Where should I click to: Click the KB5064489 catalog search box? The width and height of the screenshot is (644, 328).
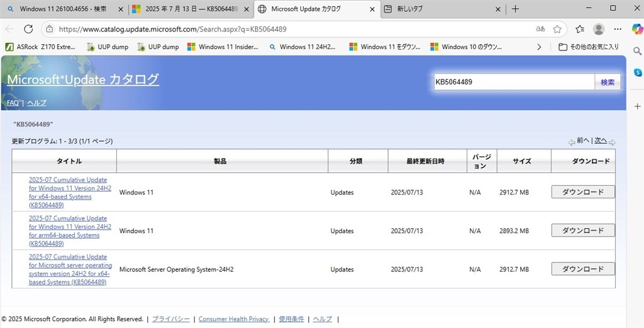tap(514, 82)
